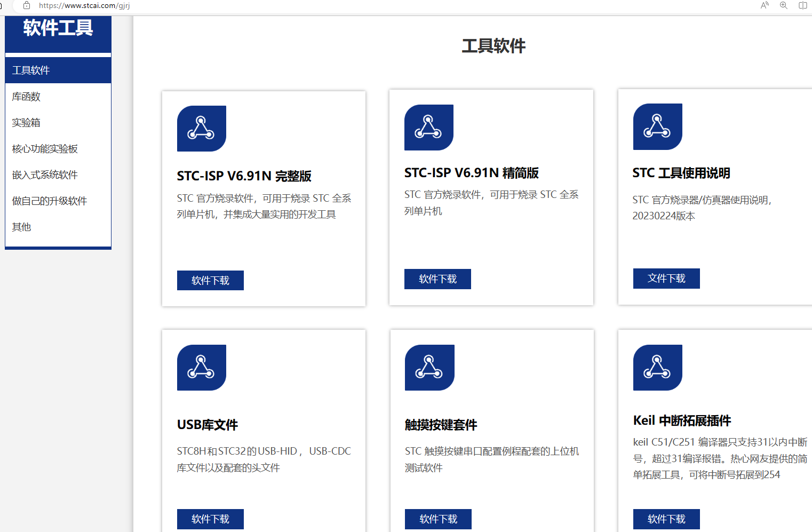Click 软件下载 under USB库文件
Image resolution: width=812 pixels, height=532 pixels.
(x=210, y=519)
